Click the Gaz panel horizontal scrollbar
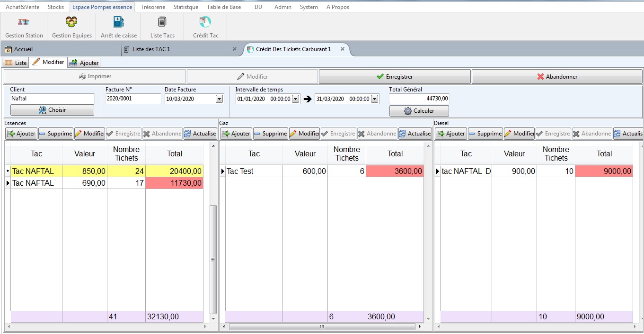This screenshot has height=334, width=644. click(x=322, y=326)
